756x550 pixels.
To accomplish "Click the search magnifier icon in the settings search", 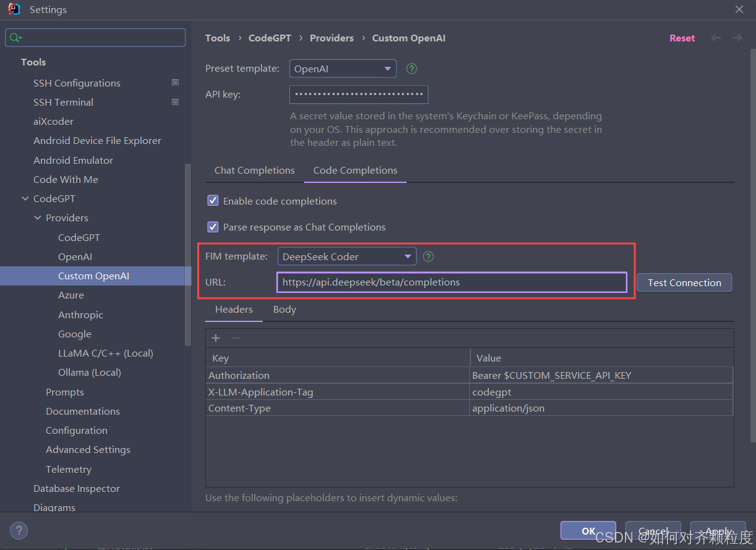I will pos(15,38).
